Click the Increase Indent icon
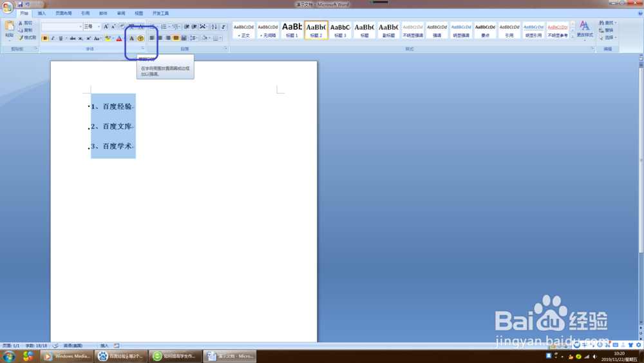The width and height of the screenshot is (644, 363). (194, 26)
